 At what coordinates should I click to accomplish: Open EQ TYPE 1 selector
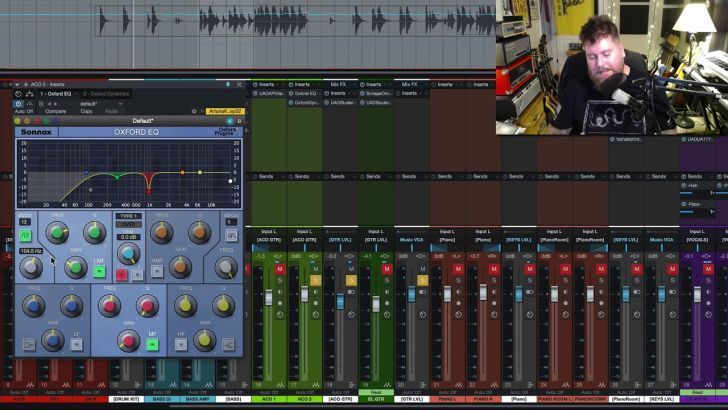pyautogui.click(x=129, y=216)
